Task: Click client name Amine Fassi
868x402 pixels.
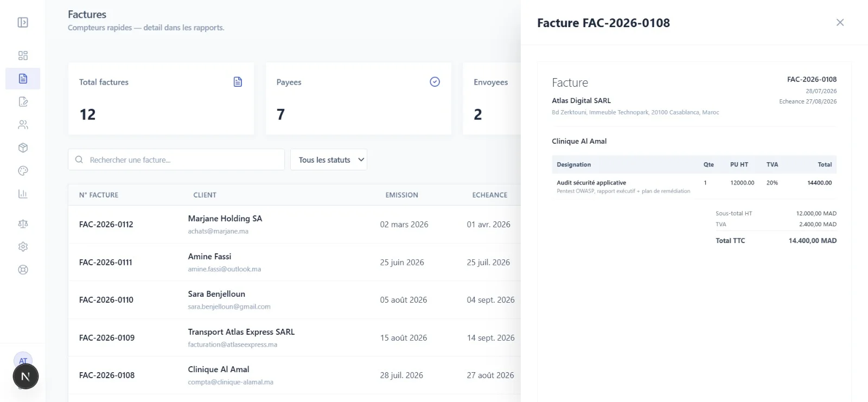Action: click(209, 257)
